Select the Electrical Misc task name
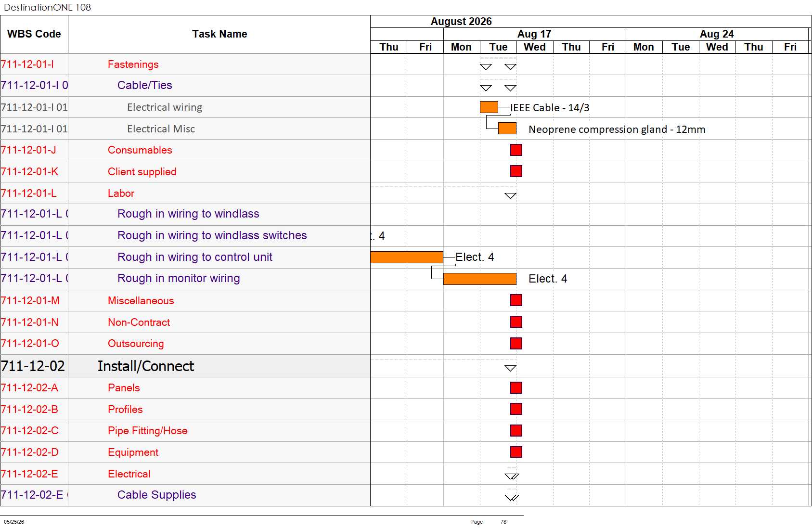Viewport: 812px width, 528px height. (x=161, y=129)
